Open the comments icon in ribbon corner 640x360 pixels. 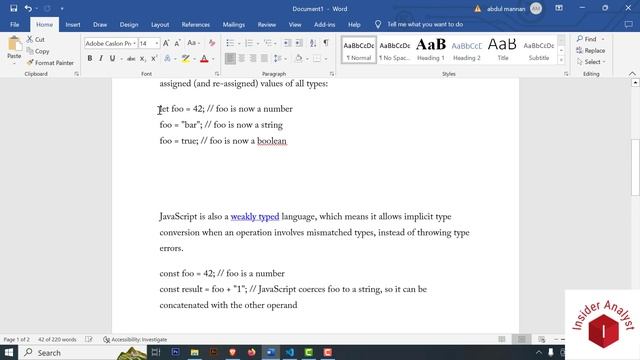[x=629, y=24]
